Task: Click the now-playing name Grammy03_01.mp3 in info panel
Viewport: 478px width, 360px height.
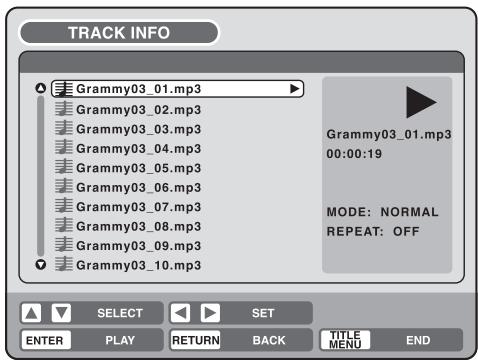Action: tap(389, 134)
